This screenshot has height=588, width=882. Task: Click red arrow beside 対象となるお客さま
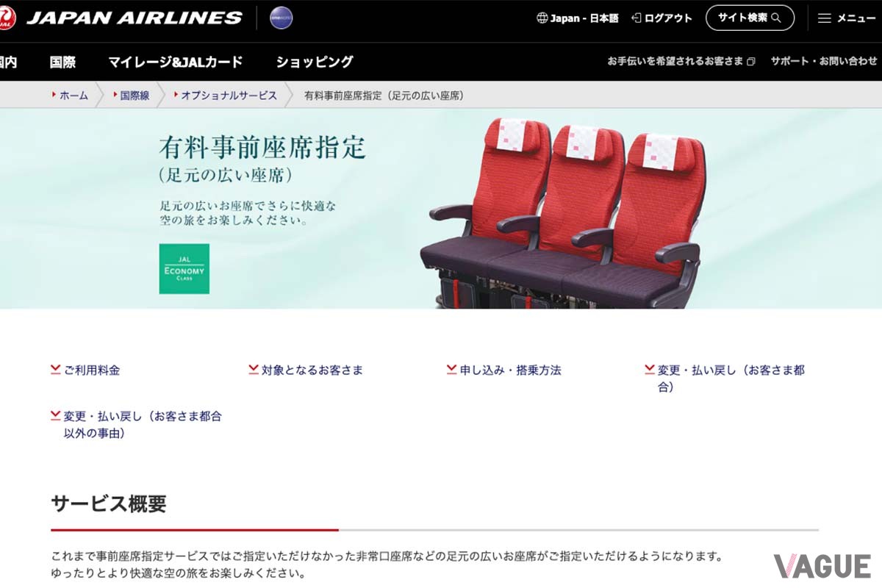tap(254, 370)
